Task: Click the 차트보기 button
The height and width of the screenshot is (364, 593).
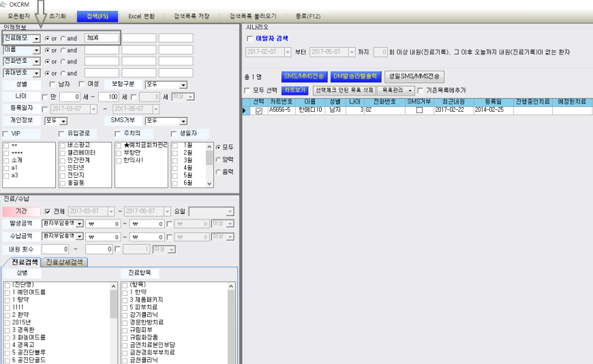Action: (x=295, y=91)
